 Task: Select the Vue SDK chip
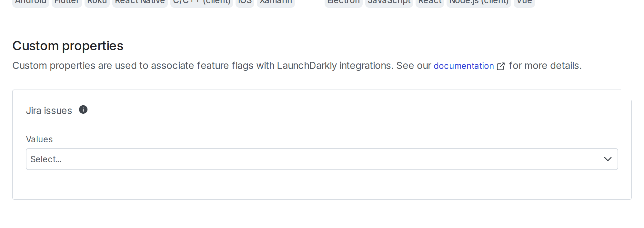tap(524, 2)
